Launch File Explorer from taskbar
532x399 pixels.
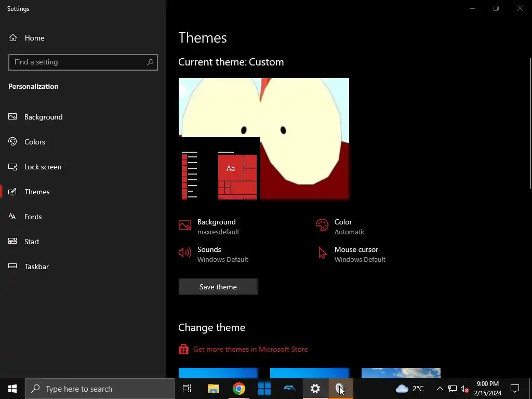214,389
